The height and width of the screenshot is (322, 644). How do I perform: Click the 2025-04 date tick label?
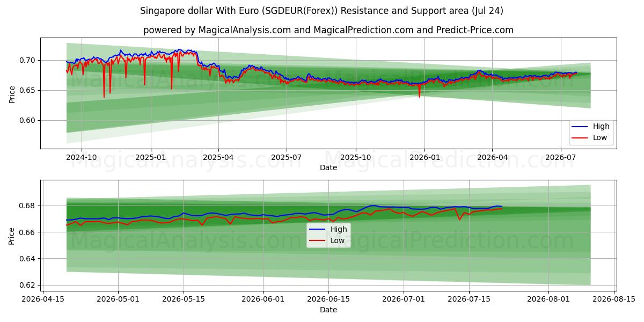pos(218,158)
